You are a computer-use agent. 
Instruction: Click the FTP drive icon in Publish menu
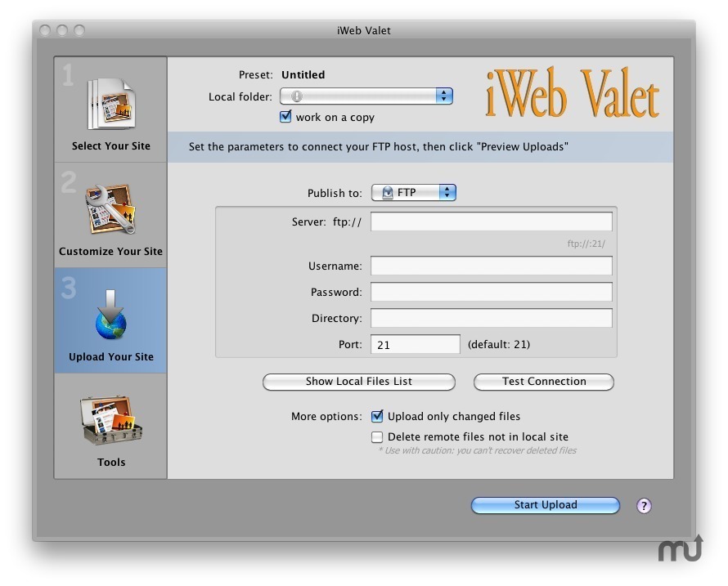pyautogui.click(x=388, y=193)
